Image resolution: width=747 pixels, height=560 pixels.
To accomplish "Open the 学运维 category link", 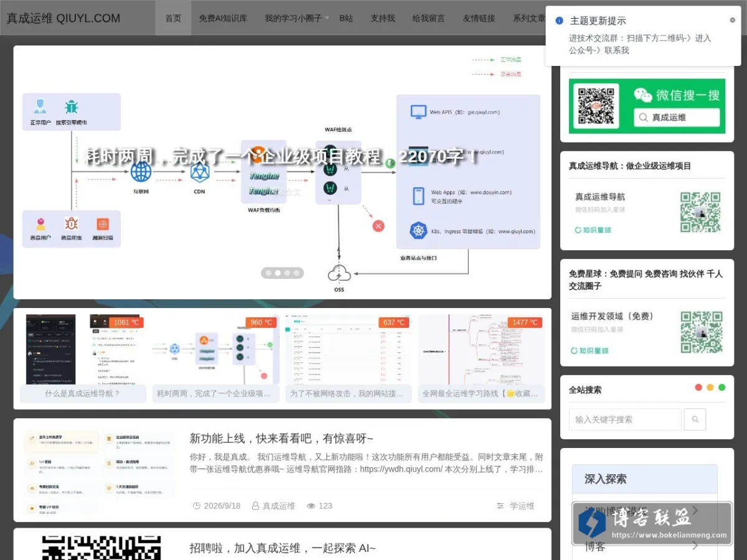I will pos(522,506).
